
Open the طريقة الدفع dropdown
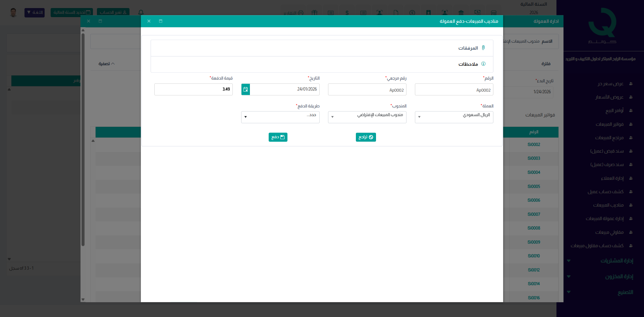(x=280, y=117)
